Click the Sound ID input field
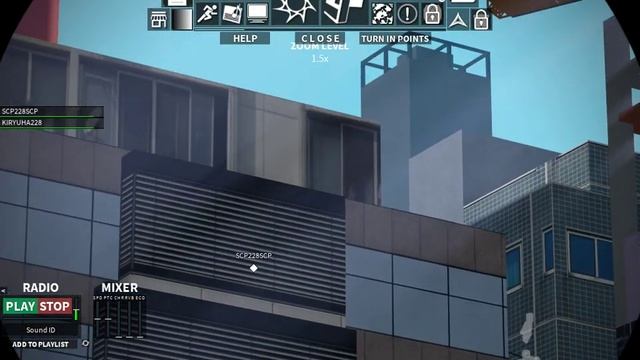 point(40,330)
